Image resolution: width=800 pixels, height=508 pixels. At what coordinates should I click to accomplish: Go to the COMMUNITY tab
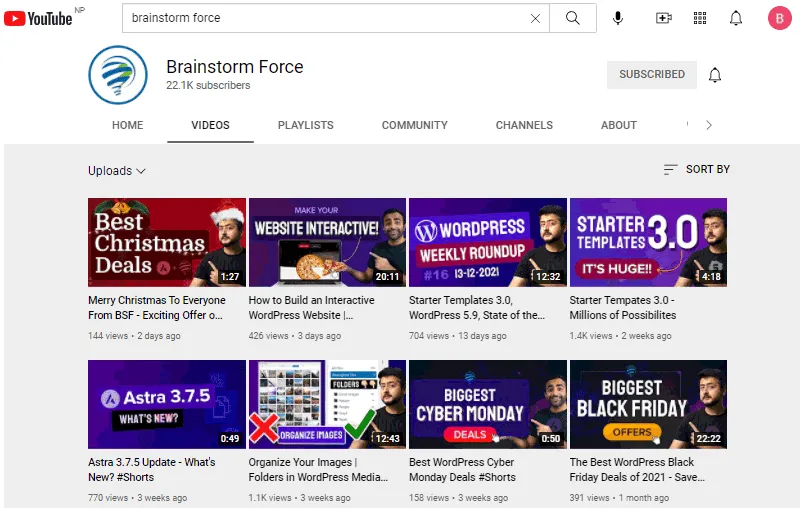[414, 125]
